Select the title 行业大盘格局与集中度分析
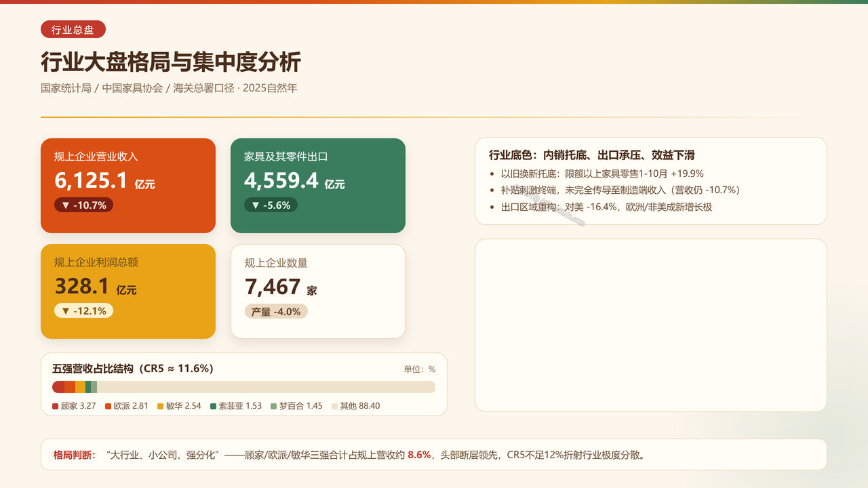Image resolution: width=868 pixels, height=488 pixels. click(x=171, y=62)
